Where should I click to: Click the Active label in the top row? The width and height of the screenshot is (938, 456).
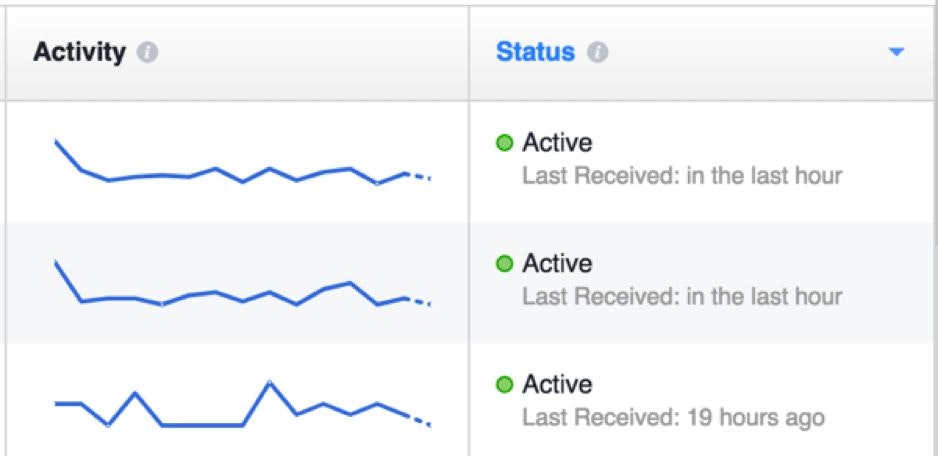(x=557, y=144)
